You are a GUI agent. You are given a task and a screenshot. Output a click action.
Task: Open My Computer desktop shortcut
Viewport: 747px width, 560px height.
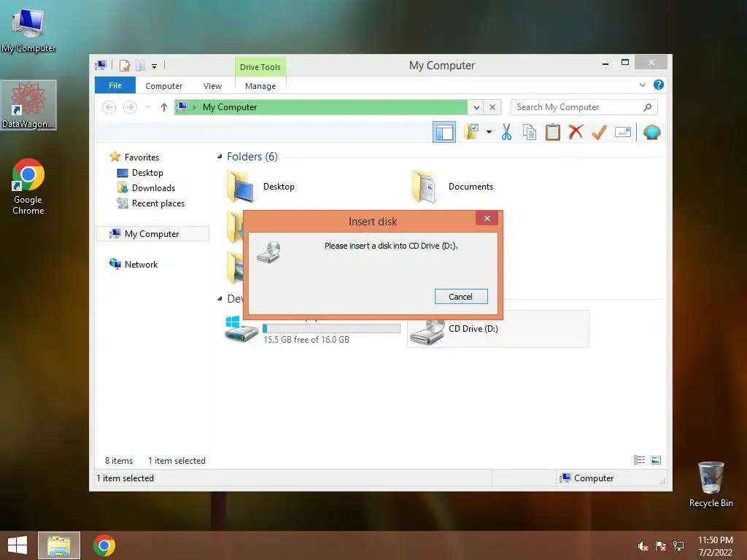tap(28, 29)
